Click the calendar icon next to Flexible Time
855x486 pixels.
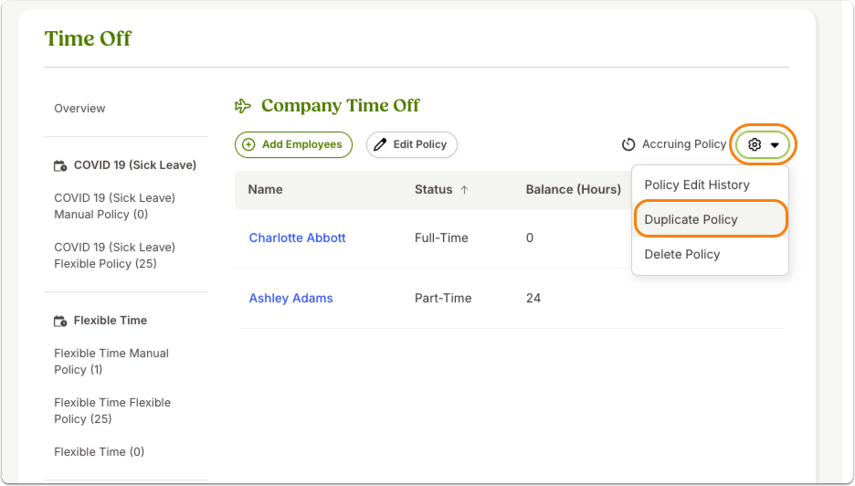coord(60,321)
